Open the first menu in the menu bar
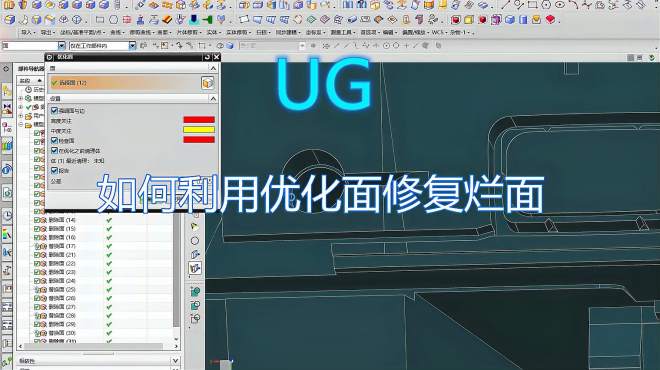This screenshot has height=370, width=660. (27, 32)
